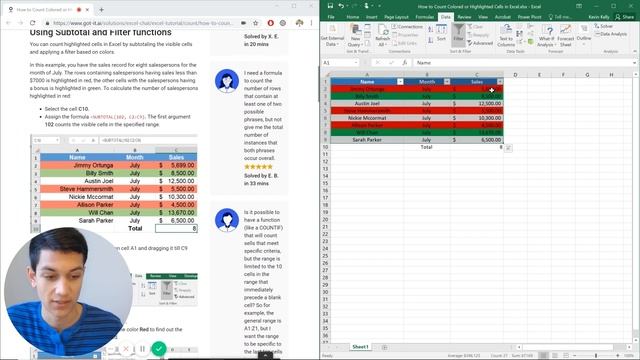
Task: Click the Reapply filter button
Action: [x=478, y=35]
